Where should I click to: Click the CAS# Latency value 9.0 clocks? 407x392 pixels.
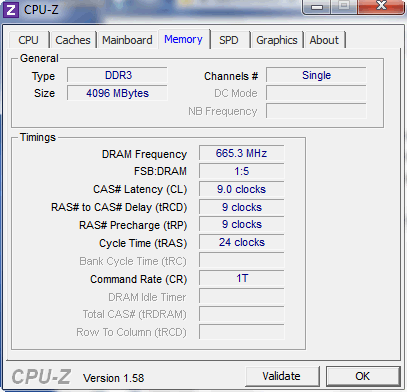coord(242,189)
